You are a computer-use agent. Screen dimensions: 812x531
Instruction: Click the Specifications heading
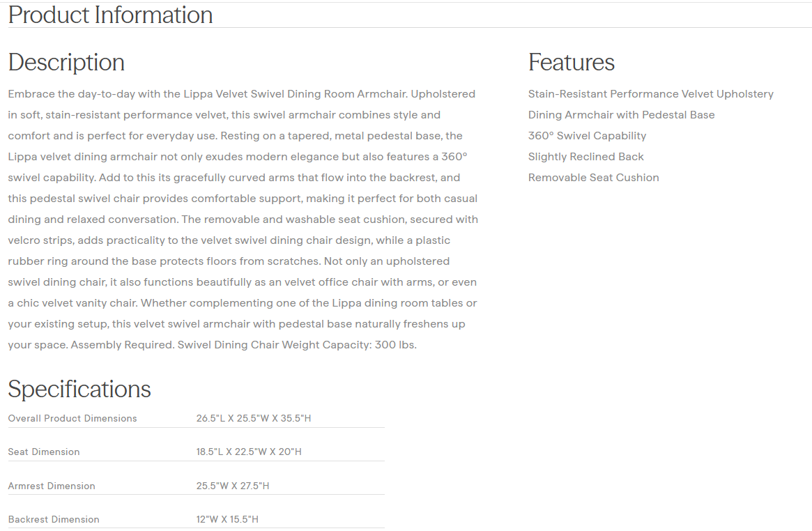click(x=79, y=389)
